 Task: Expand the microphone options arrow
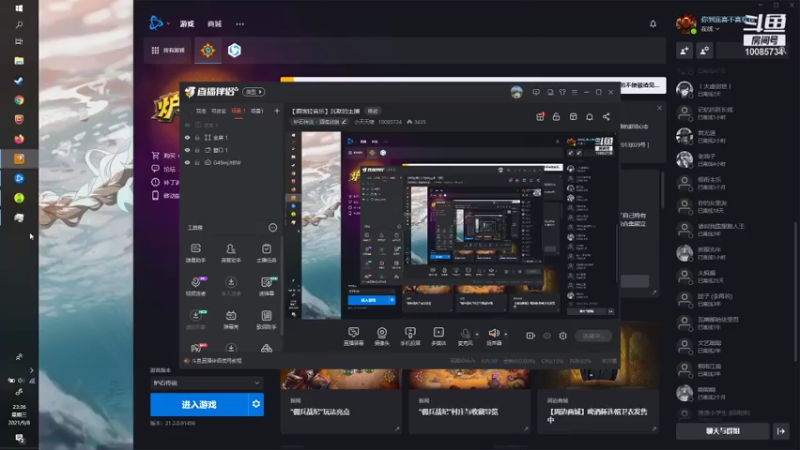[x=477, y=334]
